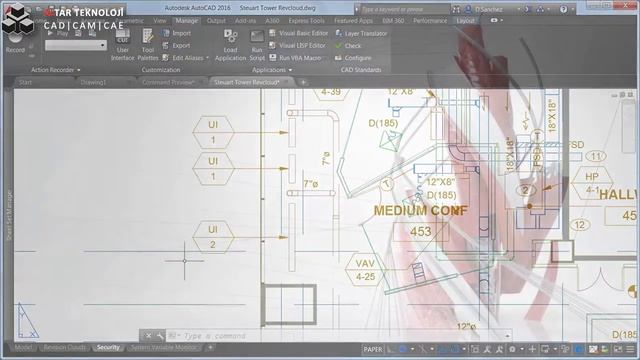Switch to the Start file tab
The height and width of the screenshot is (360, 640).
25,82
